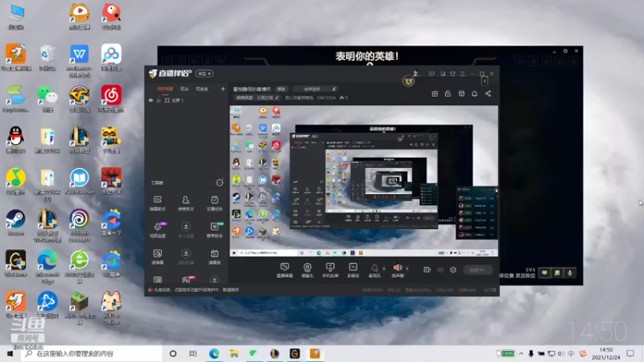Select the Steam desktop shortcut
This screenshot has height=362, width=644.
(x=15, y=223)
